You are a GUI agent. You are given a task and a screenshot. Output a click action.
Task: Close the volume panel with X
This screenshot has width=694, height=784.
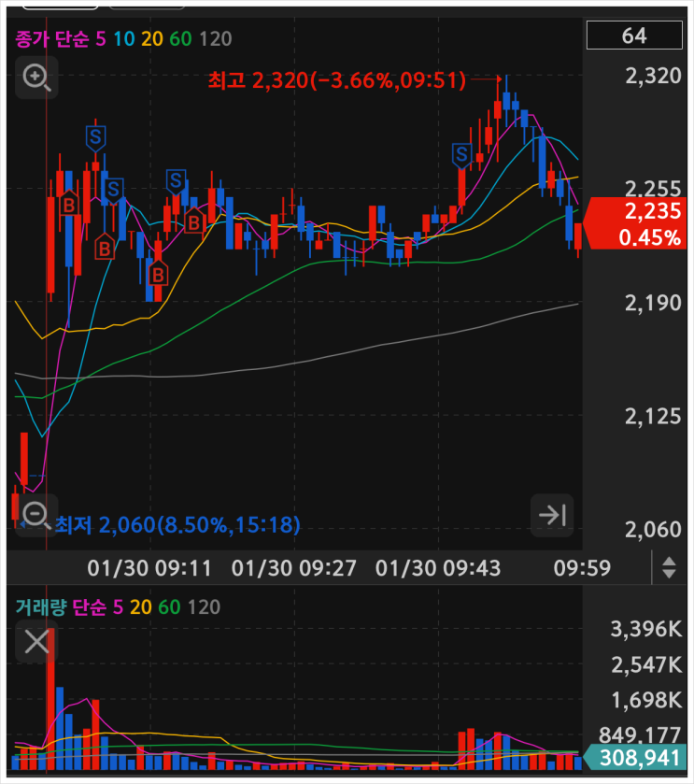(36, 642)
